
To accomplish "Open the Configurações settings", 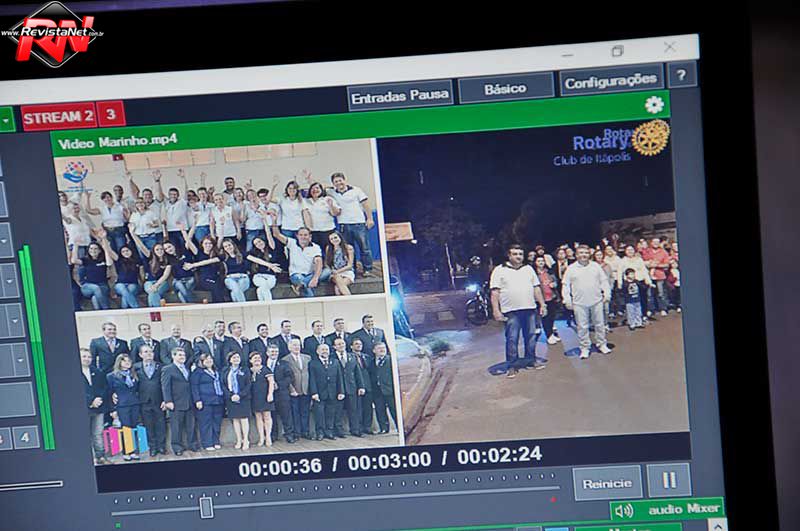I will click(610, 82).
